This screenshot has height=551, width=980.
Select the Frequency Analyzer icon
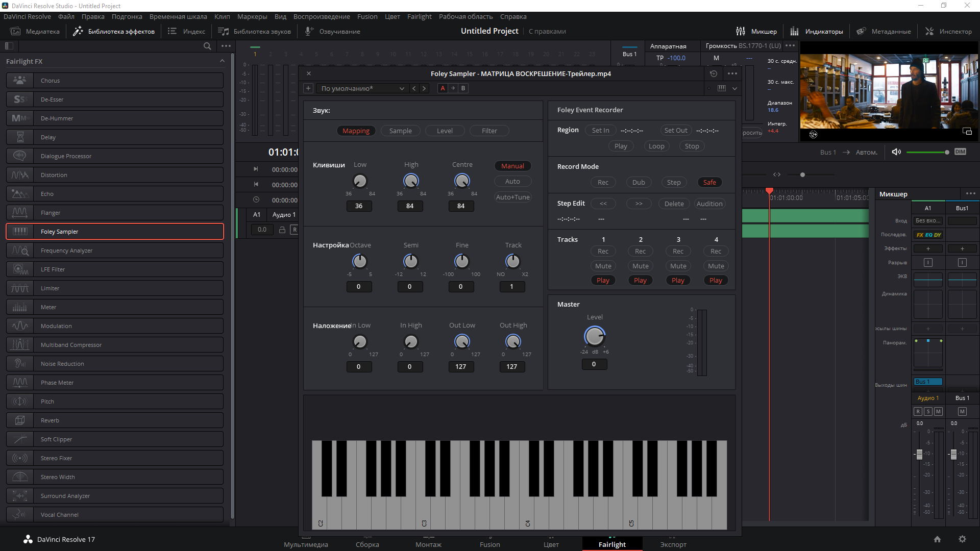pyautogui.click(x=20, y=251)
